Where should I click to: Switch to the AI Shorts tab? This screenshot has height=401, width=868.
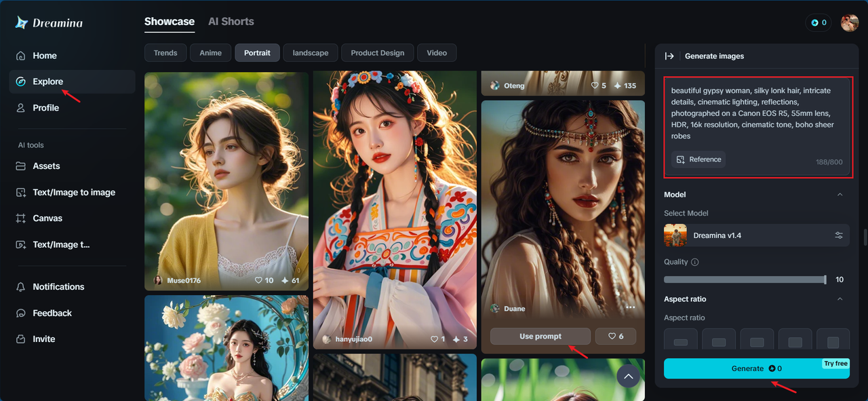pyautogui.click(x=231, y=22)
